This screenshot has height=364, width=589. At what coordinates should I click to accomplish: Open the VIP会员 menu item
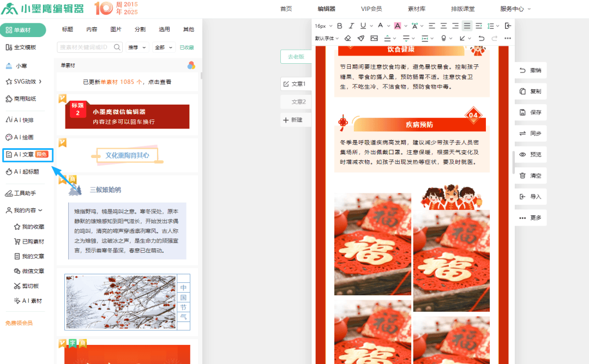pos(371,9)
